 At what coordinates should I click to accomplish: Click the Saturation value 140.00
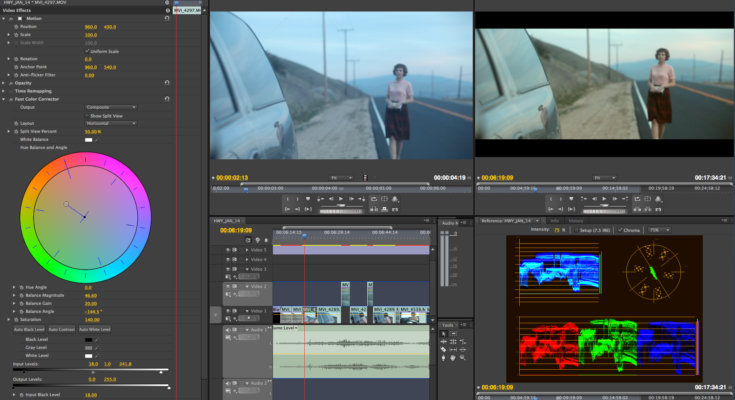[92, 320]
